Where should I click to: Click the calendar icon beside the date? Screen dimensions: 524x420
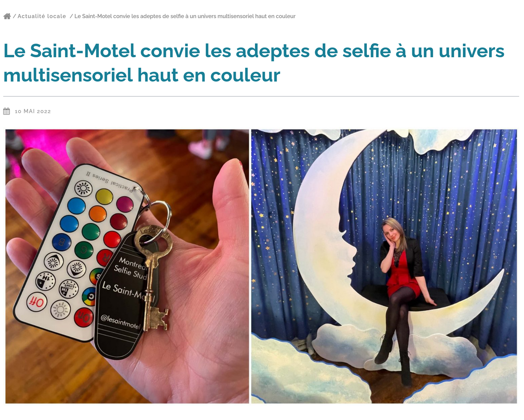pyautogui.click(x=7, y=111)
